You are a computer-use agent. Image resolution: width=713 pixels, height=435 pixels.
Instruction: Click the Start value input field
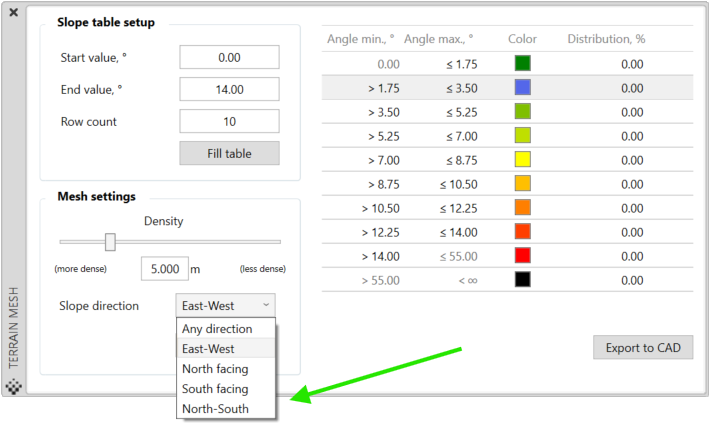(x=229, y=57)
